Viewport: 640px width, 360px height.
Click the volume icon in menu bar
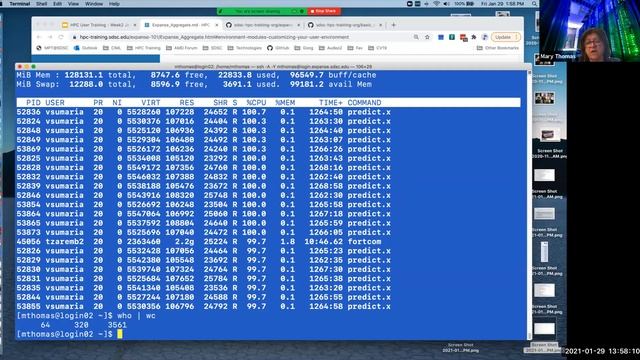click(x=447, y=4)
